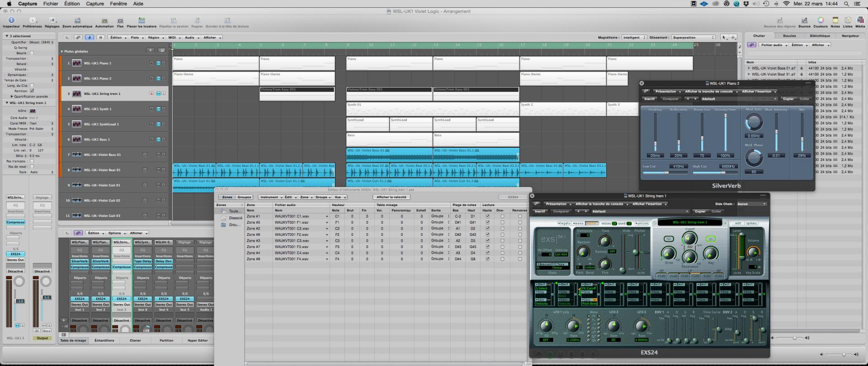Open the Couleurs palette icon

(x=821, y=20)
